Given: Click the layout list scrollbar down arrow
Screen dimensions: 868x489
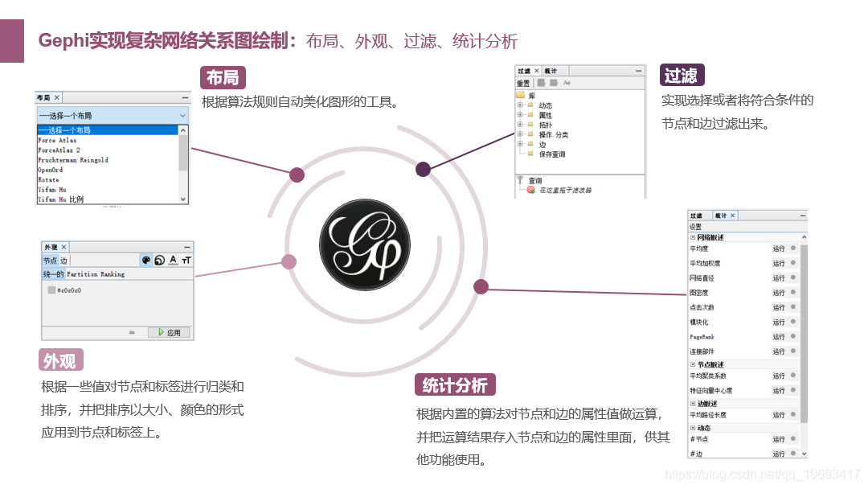Looking at the screenshot, I should (x=183, y=199).
